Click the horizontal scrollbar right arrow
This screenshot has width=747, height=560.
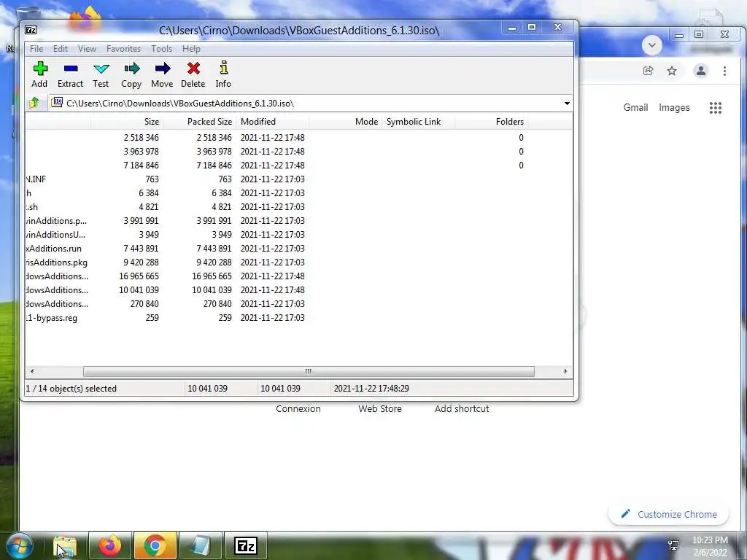tap(565, 371)
